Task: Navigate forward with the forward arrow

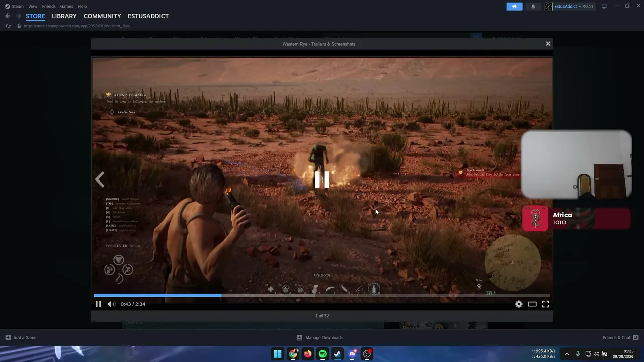Action: [18, 16]
